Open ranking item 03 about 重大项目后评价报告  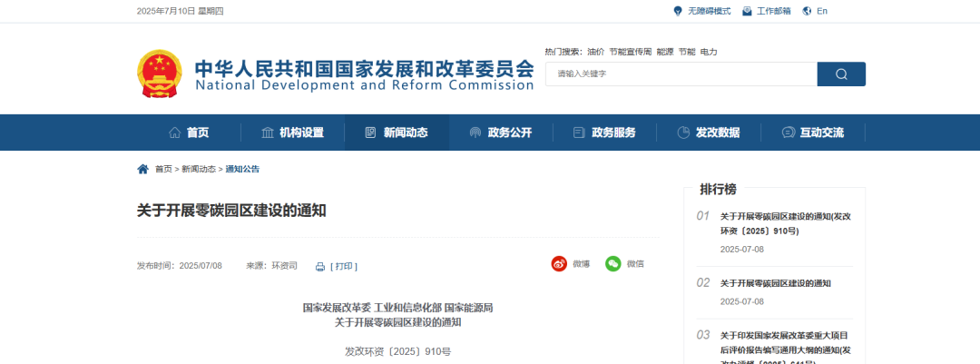point(784,349)
